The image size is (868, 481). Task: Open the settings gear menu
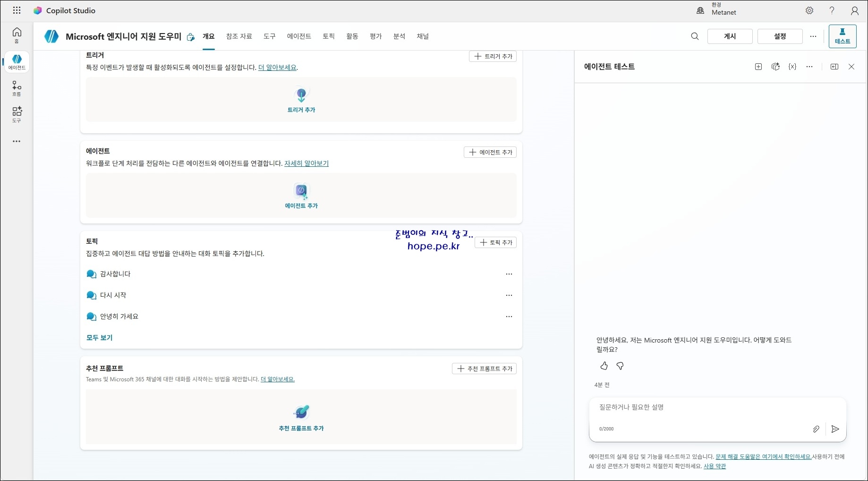coord(809,10)
